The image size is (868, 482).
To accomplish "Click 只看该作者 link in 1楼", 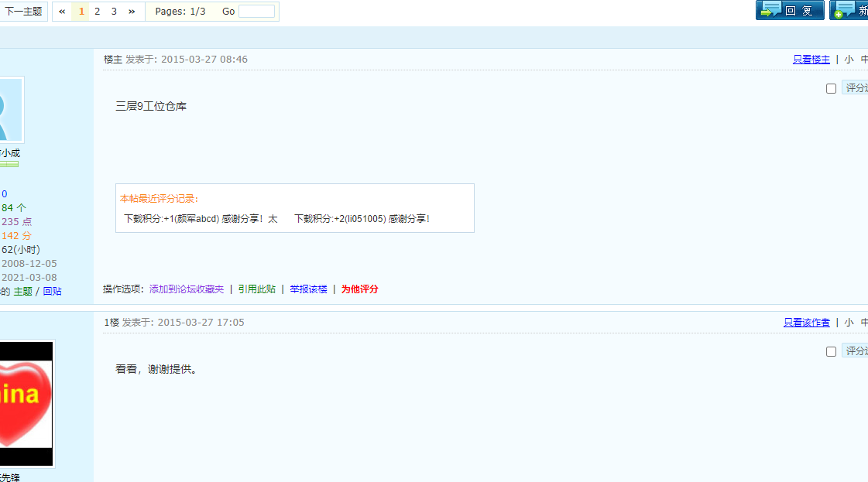I will (x=806, y=323).
